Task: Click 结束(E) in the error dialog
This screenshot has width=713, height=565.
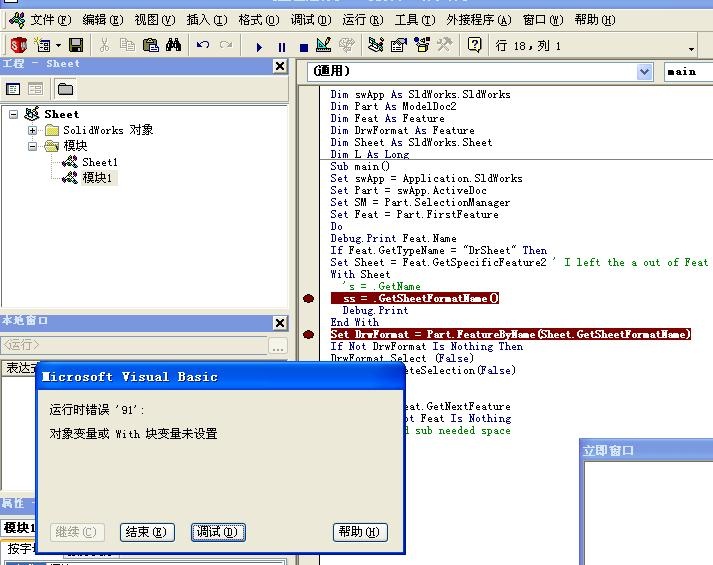Action: [147, 532]
